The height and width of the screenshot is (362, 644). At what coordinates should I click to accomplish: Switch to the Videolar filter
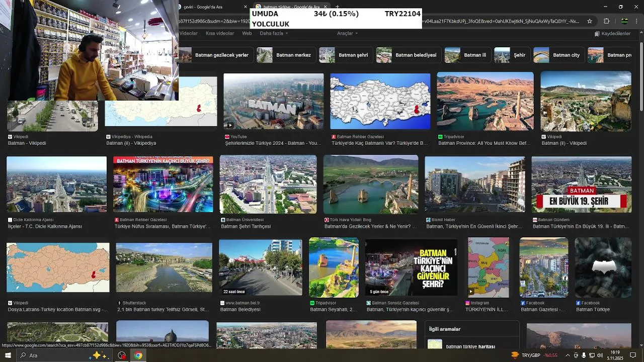click(189, 34)
